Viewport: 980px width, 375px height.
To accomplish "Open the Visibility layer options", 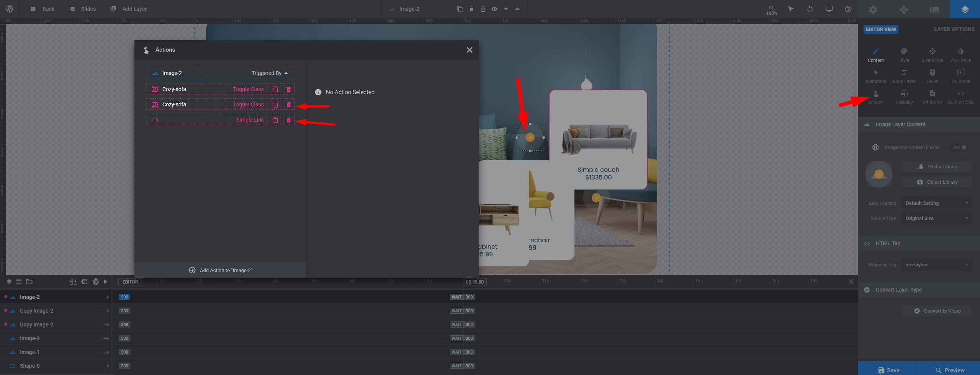I will click(x=904, y=97).
